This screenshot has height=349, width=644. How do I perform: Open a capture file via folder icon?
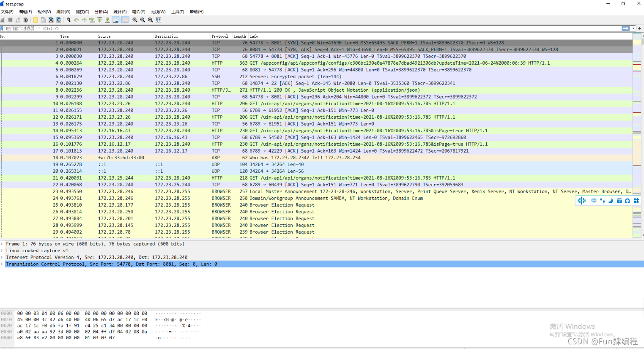tap(36, 20)
